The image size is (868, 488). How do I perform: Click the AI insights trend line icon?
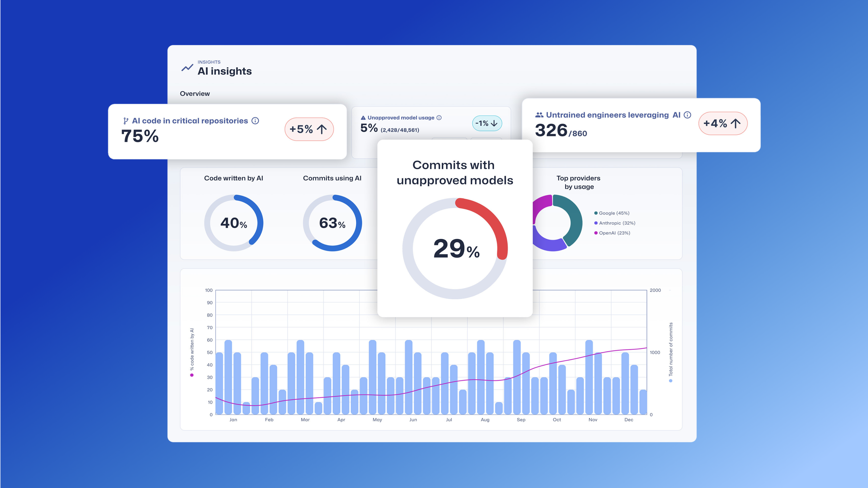tap(187, 68)
